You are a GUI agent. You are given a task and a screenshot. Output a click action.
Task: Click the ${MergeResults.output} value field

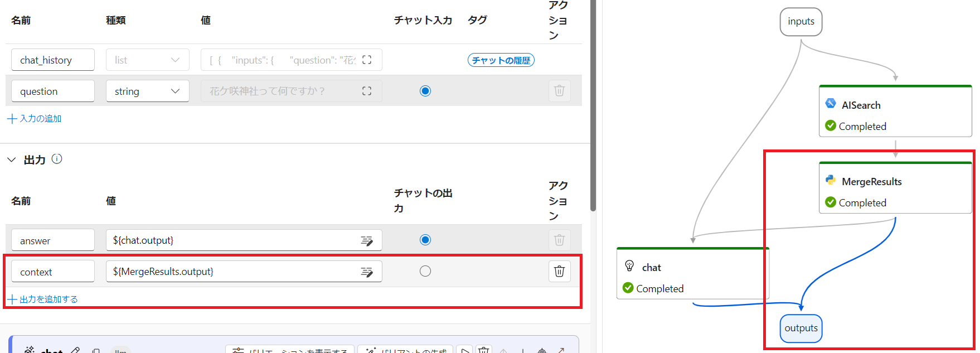(x=244, y=272)
